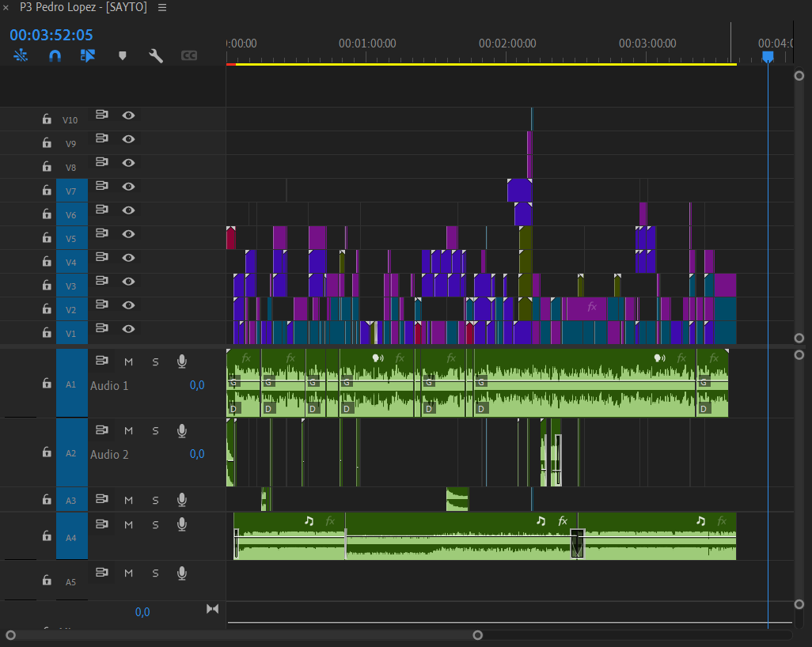The image size is (812, 647).
Task: Click the horizontal zoom scrollbar left handle
Action: coord(10,635)
